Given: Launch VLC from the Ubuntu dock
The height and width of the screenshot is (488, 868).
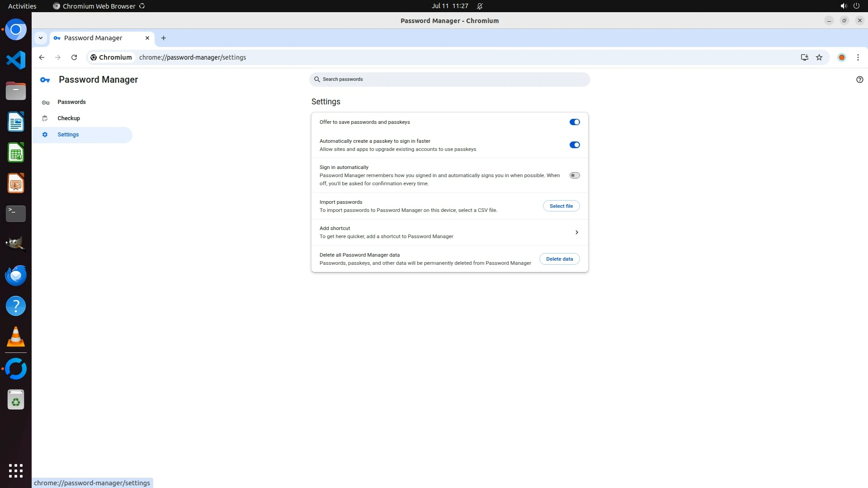Looking at the screenshot, I should click(16, 337).
